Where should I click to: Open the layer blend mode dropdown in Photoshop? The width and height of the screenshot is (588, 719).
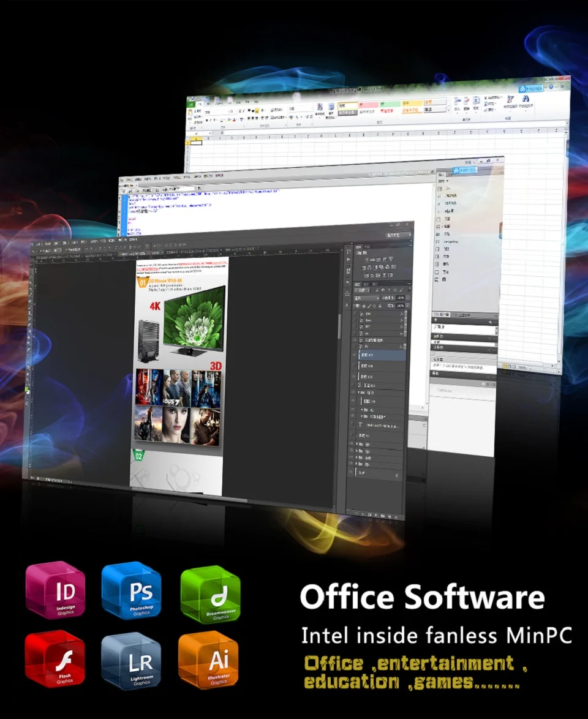367,298
